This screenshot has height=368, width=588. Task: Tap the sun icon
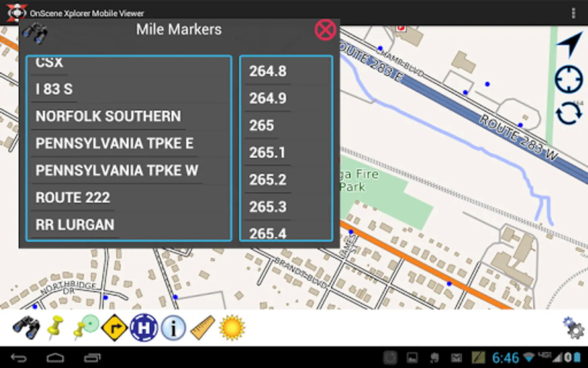coord(232,328)
